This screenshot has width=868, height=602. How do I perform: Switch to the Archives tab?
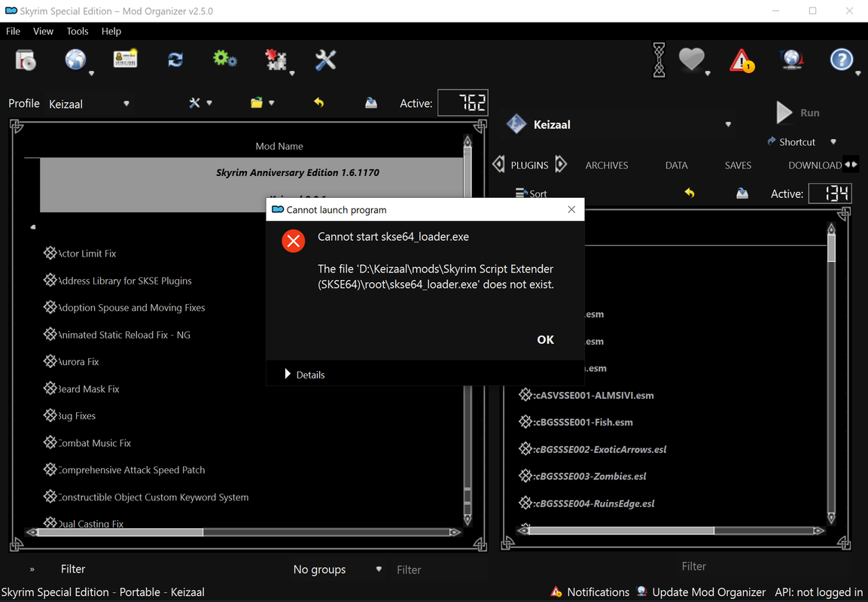click(x=607, y=166)
